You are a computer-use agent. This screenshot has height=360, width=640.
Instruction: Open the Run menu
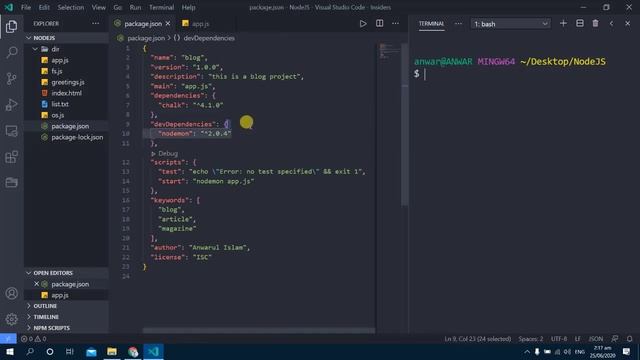pos(135,7)
